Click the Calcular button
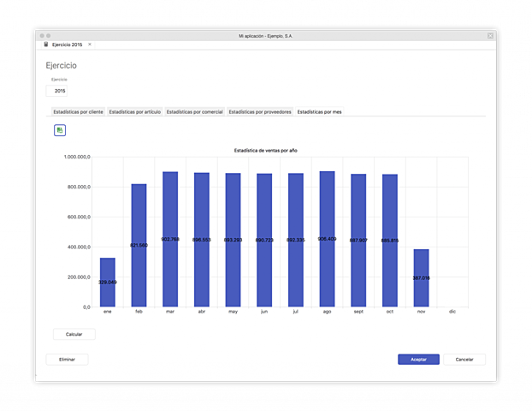This screenshot has height=411, width=532. pyautogui.click(x=74, y=334)
